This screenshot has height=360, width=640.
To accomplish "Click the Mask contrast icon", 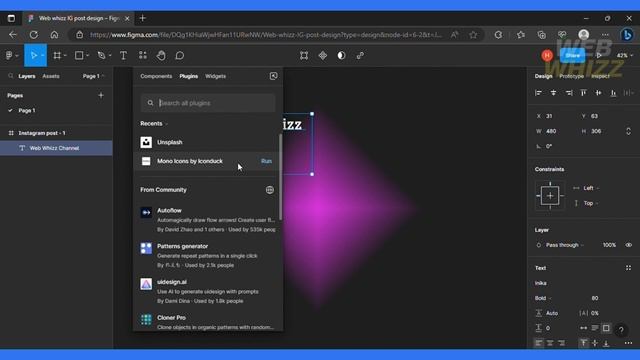I will pos(341,56).
